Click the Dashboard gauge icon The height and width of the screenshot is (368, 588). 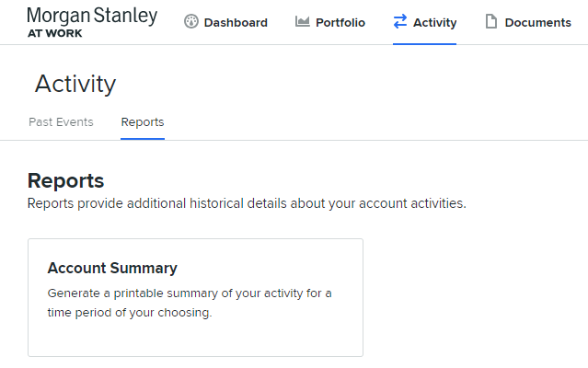click(191, 22)
